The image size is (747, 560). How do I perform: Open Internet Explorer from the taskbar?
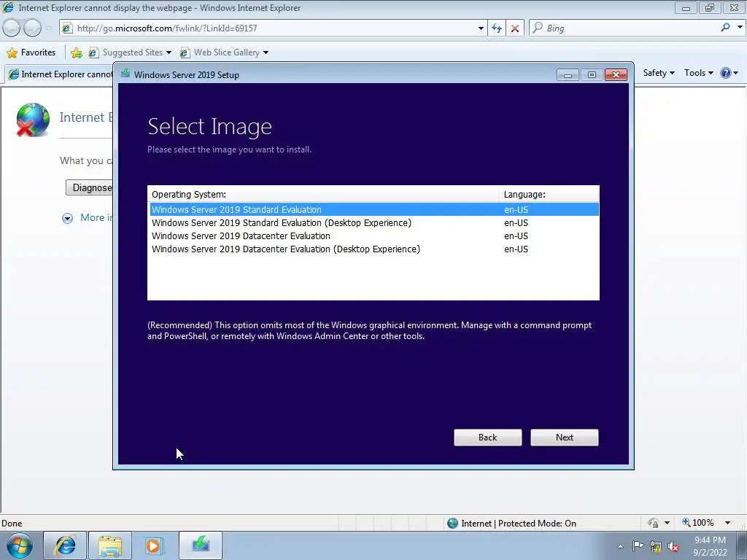65,545
